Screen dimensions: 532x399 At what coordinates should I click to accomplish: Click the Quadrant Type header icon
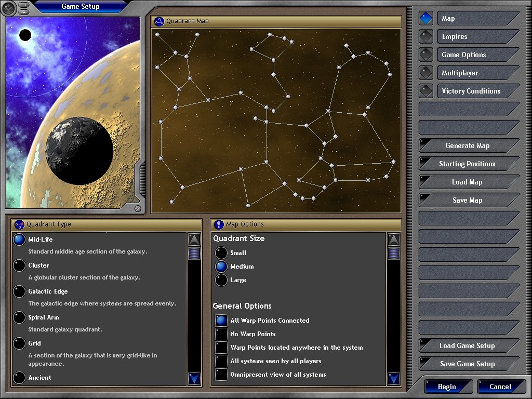click(20, 224)
